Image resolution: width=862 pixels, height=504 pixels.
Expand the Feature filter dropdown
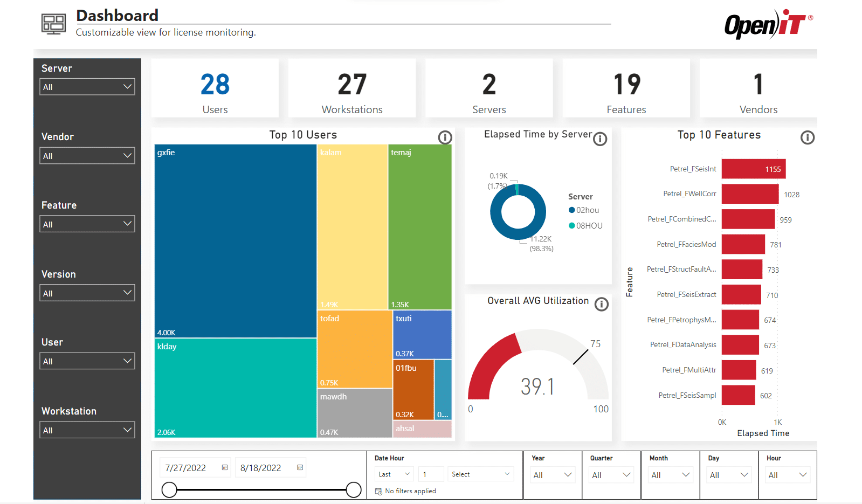point(87,224)
